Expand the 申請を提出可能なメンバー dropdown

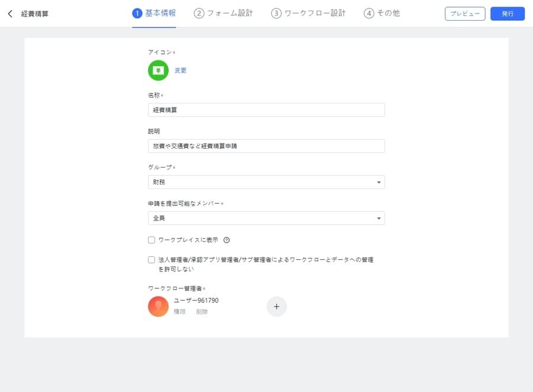pos(266,218)
